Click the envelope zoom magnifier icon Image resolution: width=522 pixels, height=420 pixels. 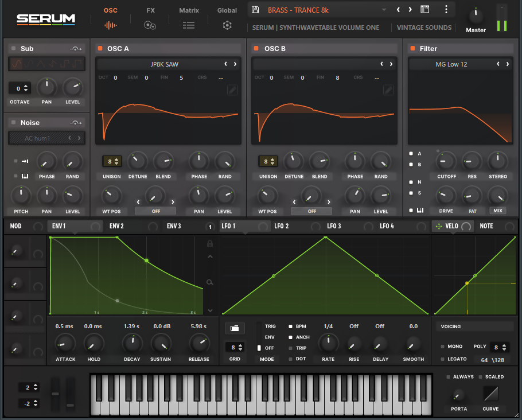pyautogui.click(x=210, y=282)
